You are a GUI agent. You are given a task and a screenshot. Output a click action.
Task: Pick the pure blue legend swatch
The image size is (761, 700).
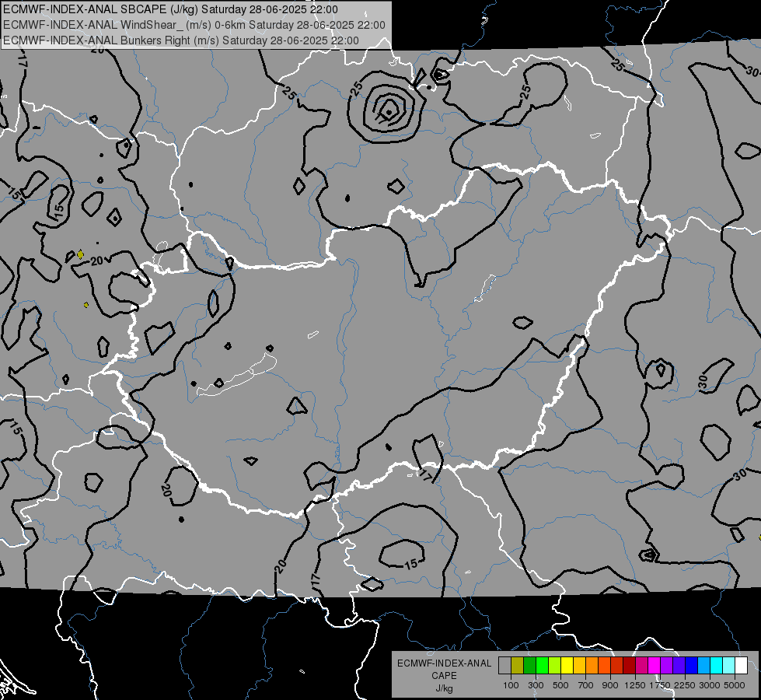click(x=692, y=665)
